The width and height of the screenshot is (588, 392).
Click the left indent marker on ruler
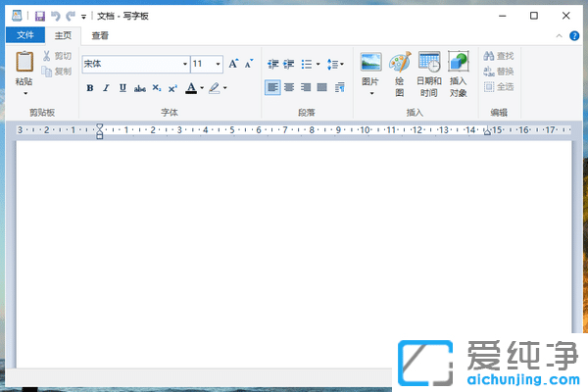point(99,131)
